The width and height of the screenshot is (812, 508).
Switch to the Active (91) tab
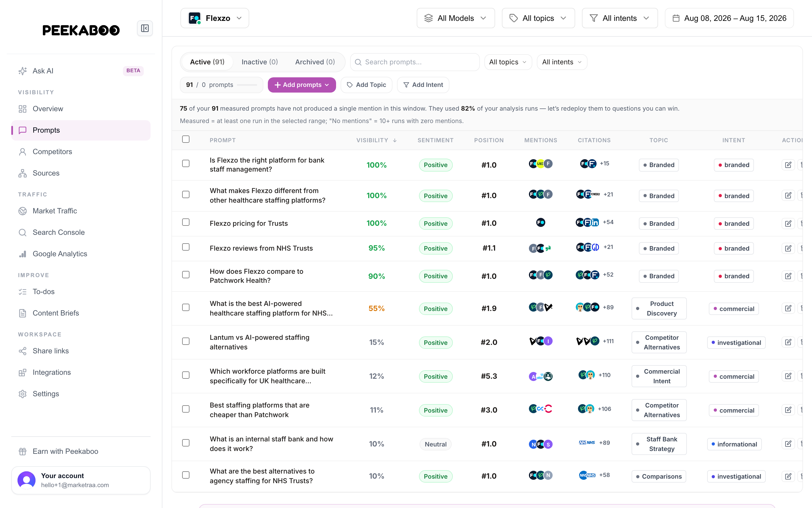click(207, 62)
